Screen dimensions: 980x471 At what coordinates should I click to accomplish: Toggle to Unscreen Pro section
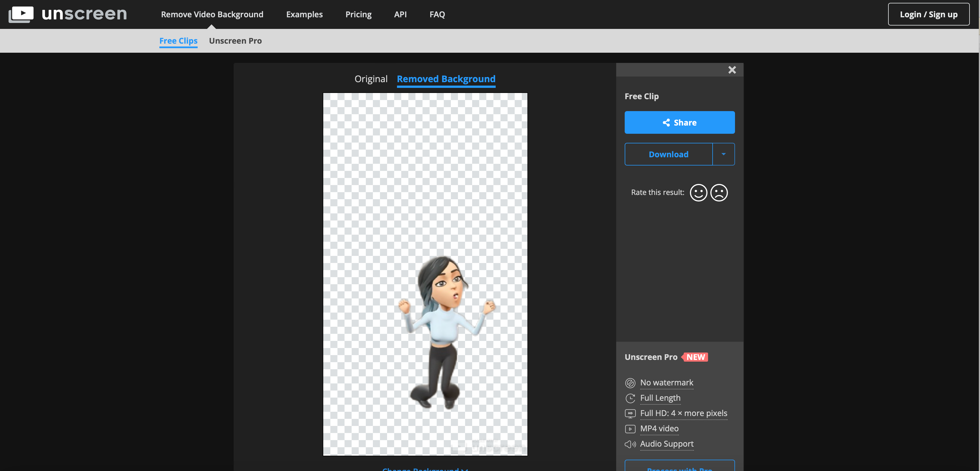pyautogui.click(x=236, y=40)
